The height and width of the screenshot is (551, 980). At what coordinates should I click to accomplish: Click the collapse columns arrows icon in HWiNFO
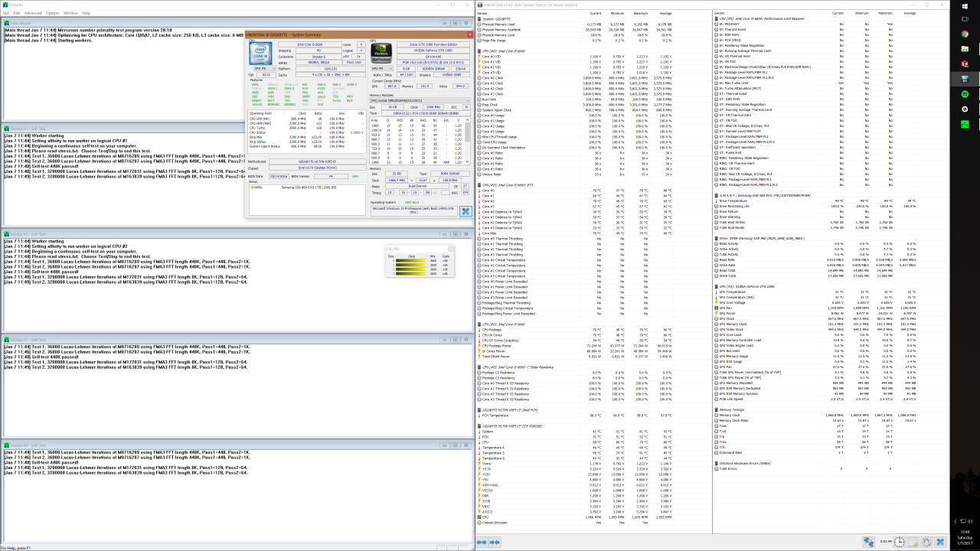click(495, 542)
